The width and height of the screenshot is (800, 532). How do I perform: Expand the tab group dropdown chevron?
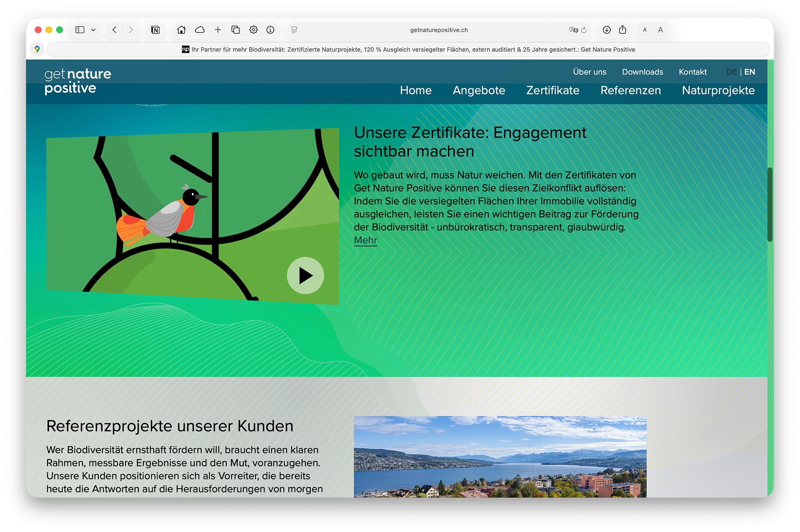(x=93, y=30)
